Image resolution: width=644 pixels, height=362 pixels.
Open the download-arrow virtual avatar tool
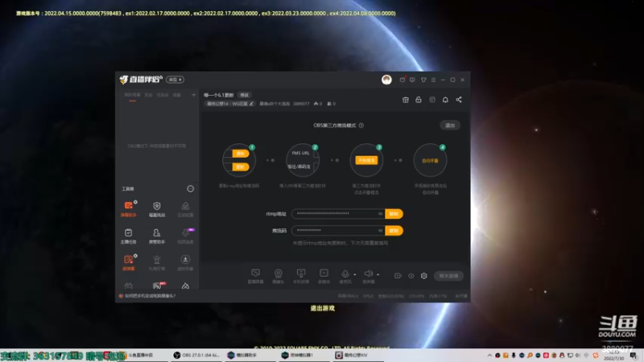tap(185, 262)
